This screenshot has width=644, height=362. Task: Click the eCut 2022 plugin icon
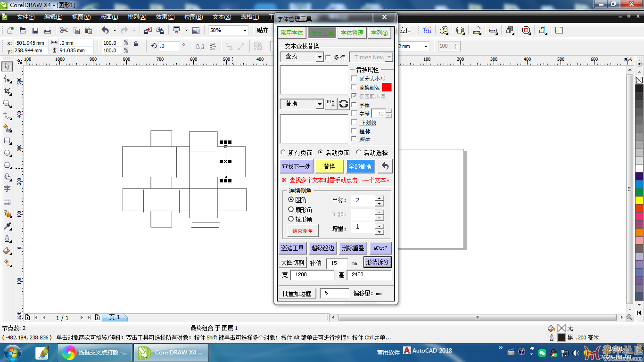[x=427, y=30]
